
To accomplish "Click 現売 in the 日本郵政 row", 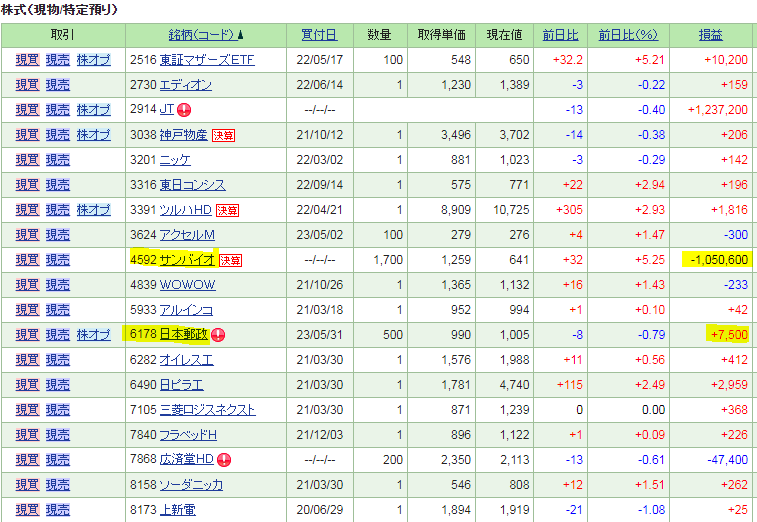I will [58, 335].
